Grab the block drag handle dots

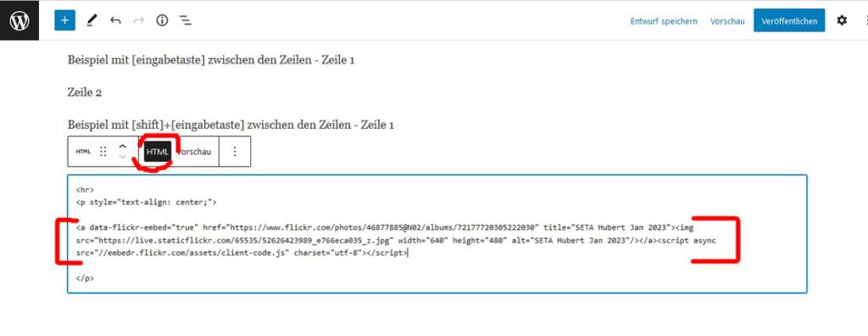coord(103,151)
